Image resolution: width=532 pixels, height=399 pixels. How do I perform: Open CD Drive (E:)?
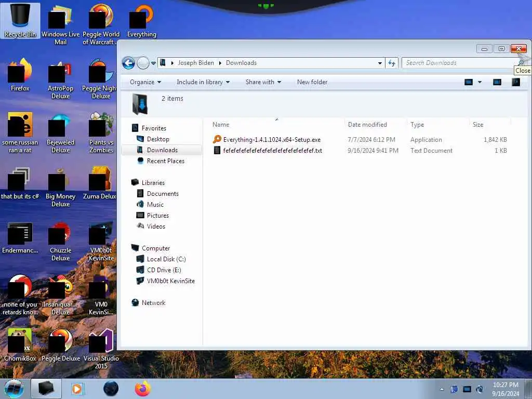tap(164, 270)
